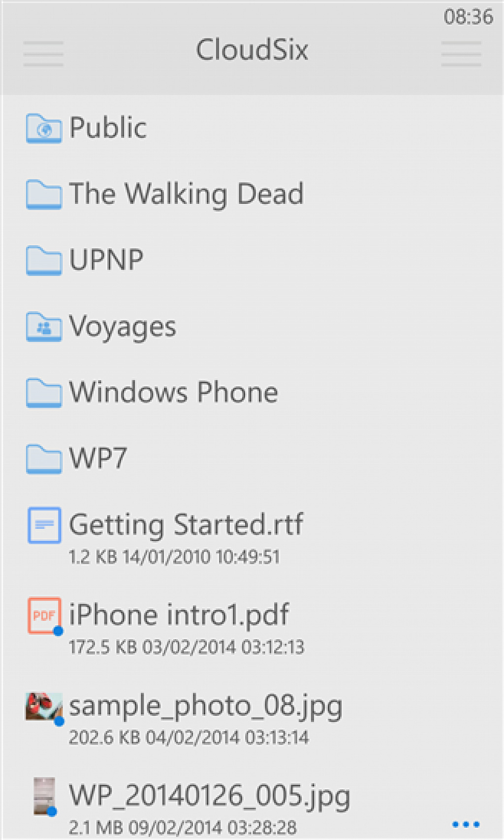
Task: Click the WP7 folder icon
Action: tap(44, 458)
